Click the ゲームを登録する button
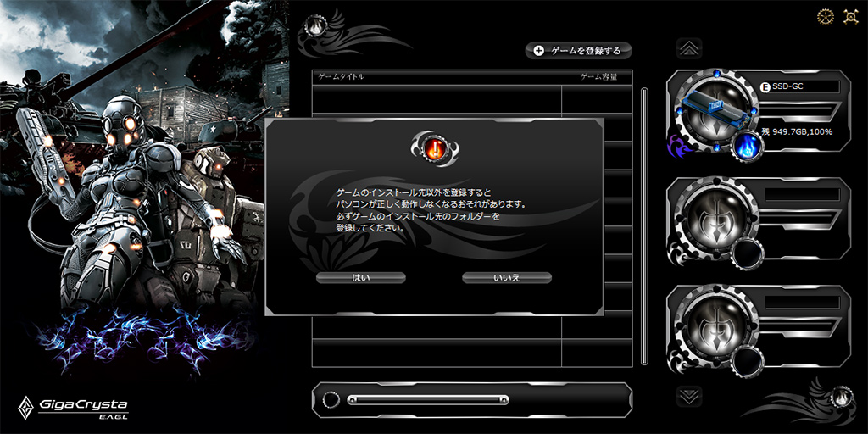The height and width of the screenshot is (434, 868). pyautogui.click(x=578, y=51)
